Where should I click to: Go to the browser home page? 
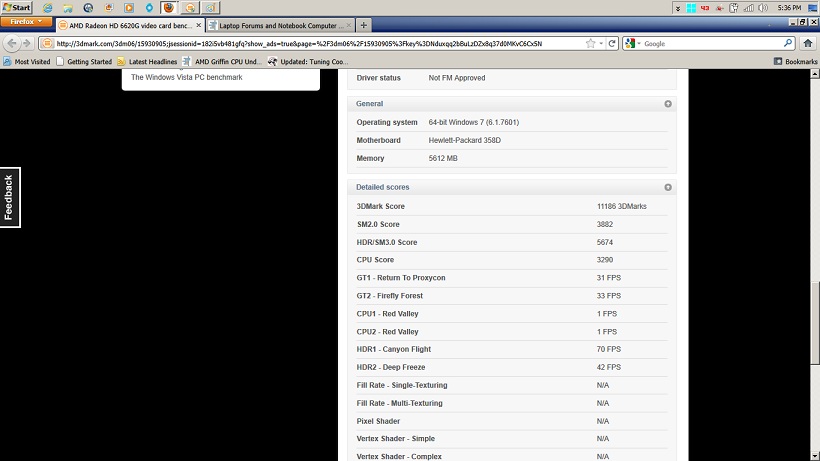[x=808, y=43]
